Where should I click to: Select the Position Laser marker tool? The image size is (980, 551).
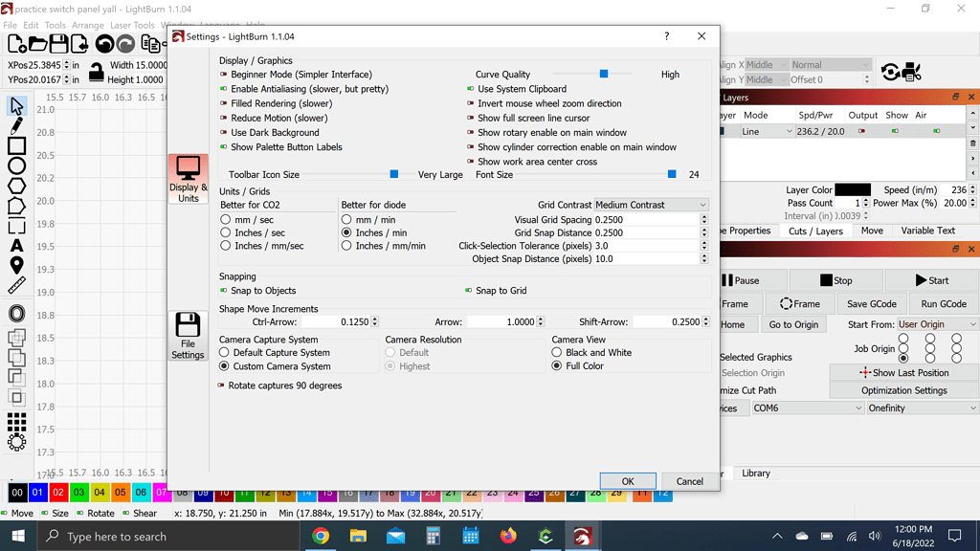pos(17,265)
